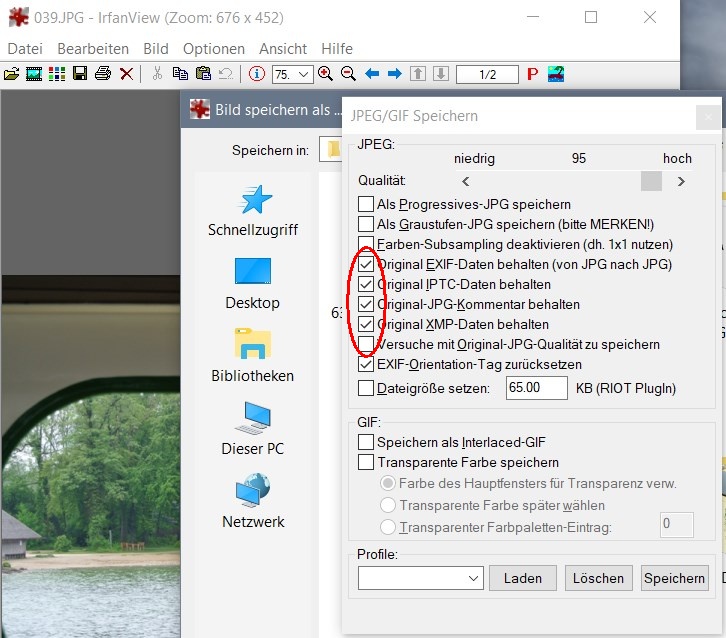This screenshot has height=638, width=726.
Task: Open the Datei menu
Action: pos(25,48)
